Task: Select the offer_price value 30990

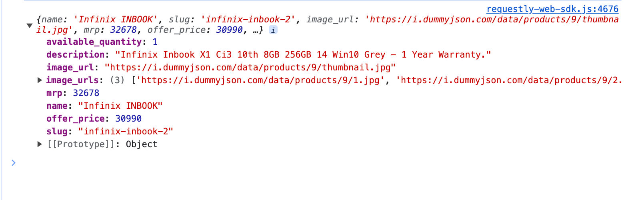Action: tap(128, 118)
